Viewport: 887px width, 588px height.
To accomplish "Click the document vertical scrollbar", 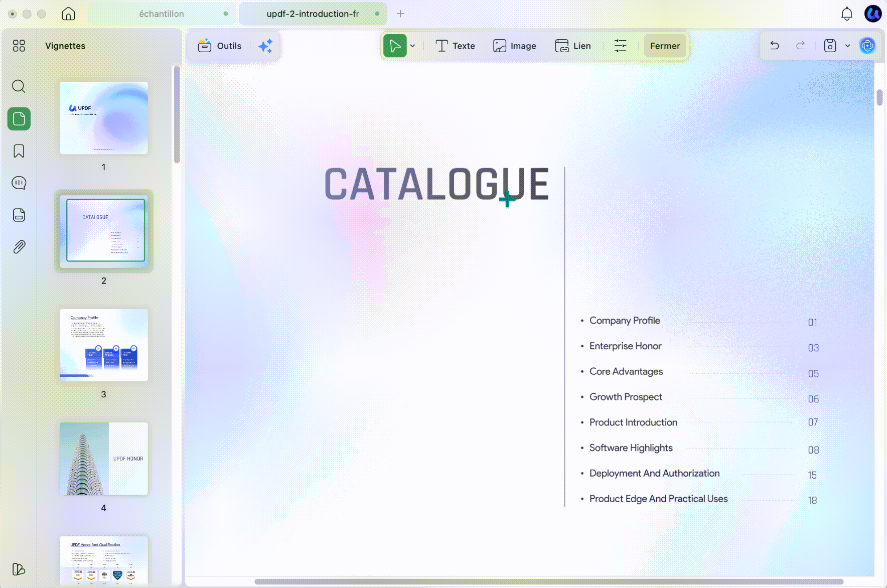I will click(880, 97).
